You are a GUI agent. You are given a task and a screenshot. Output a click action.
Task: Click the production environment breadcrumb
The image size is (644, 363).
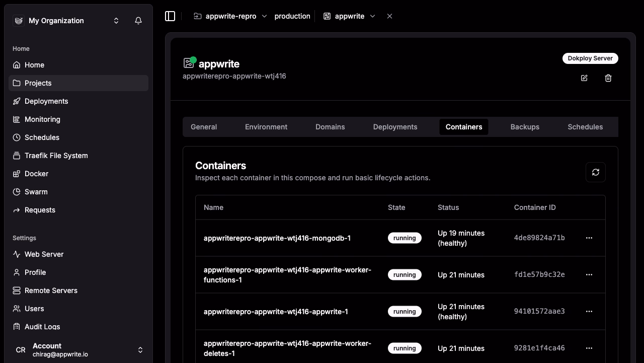click(292, 16)
